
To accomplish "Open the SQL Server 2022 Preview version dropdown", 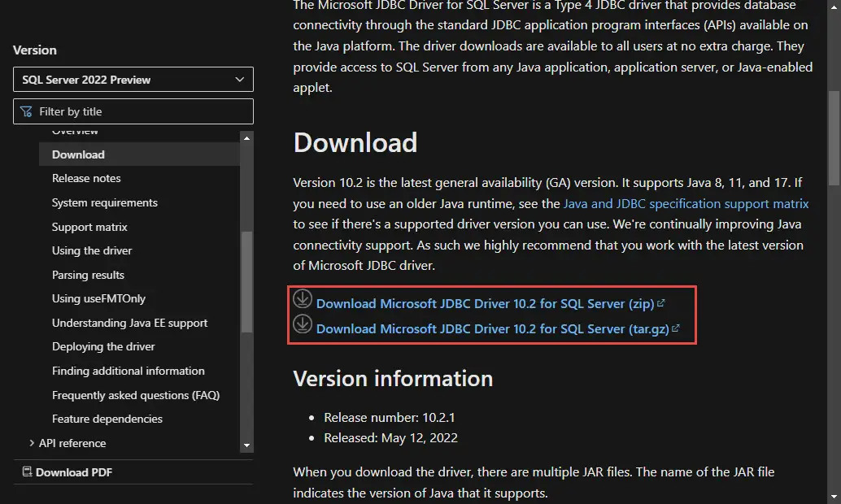I will coord(133,80).
